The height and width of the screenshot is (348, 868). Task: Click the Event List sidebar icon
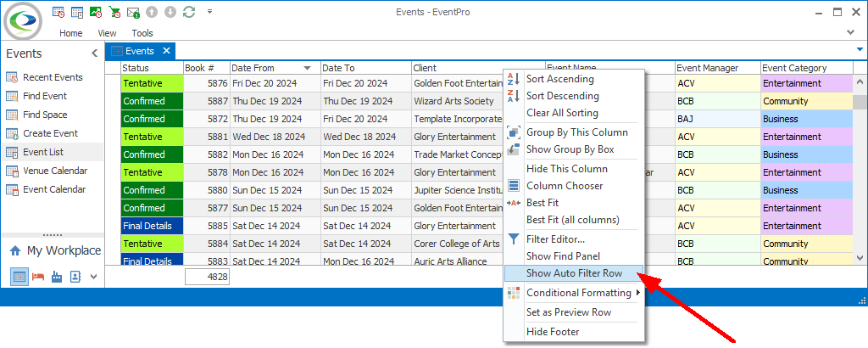click(12, 153)
